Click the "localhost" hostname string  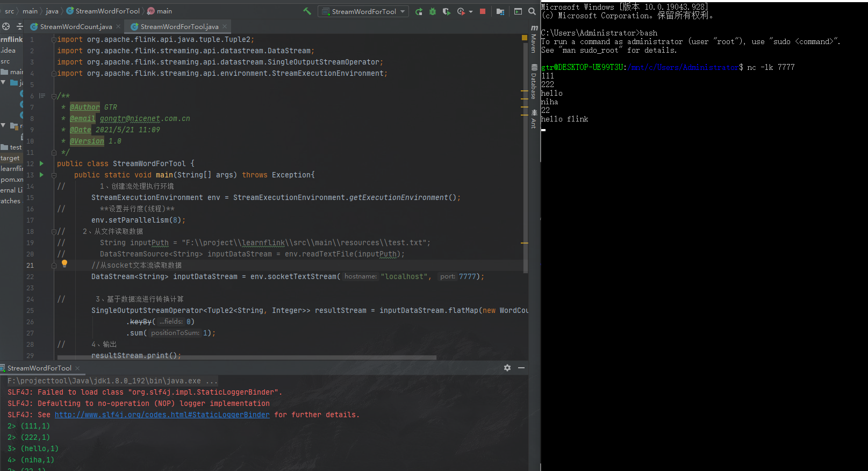pyautogui.click(x=404, y=276)
